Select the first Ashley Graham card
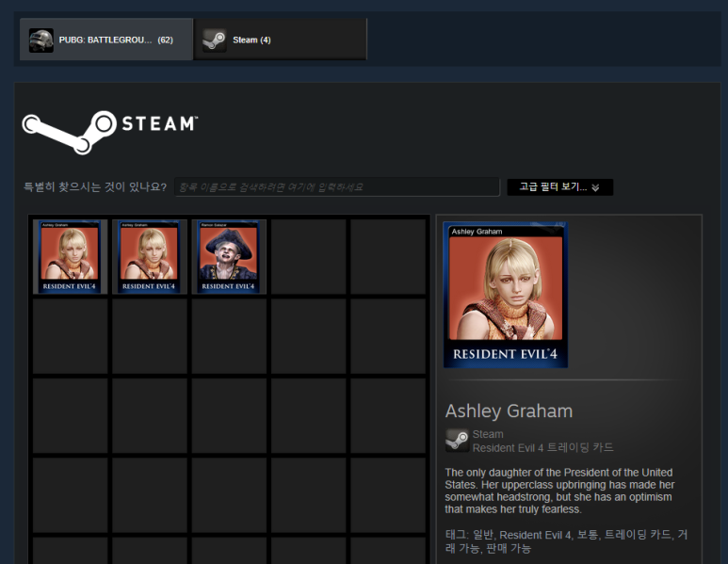 pyautogui.click(x=70, y=257)
